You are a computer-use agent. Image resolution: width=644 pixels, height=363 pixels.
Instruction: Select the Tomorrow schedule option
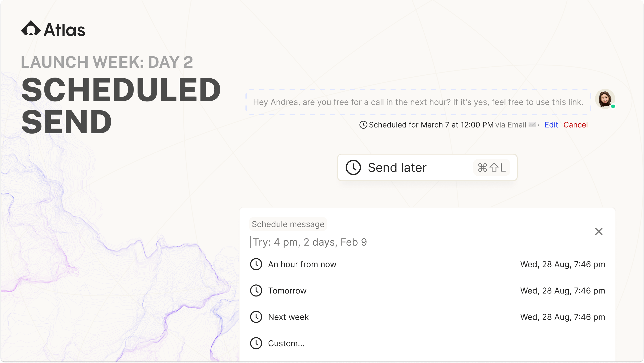(x=427, y=291)
